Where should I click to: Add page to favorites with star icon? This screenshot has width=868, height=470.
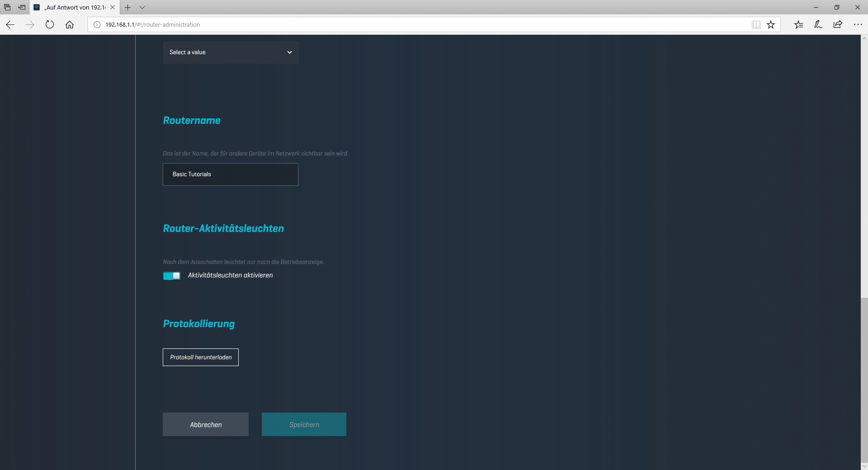[x=771, y=25]
